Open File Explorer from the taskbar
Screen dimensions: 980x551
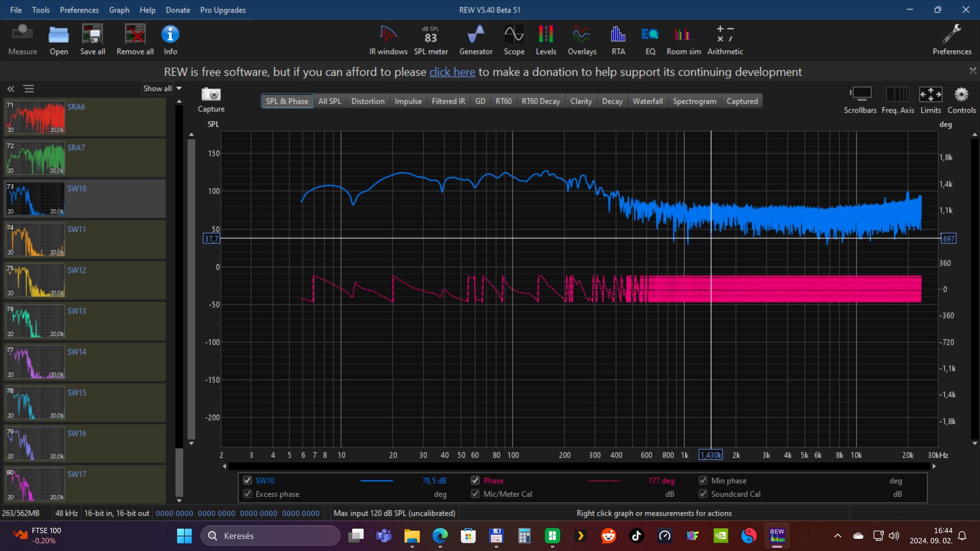[x=412, y=536]
